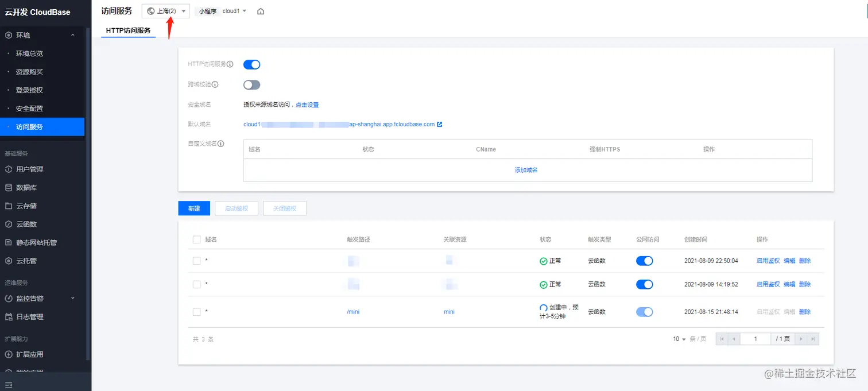Viewport: 868px width, 391px height.
Task: Go to first page in pagination
Action: pyautogui.click(x=722, y=339)
